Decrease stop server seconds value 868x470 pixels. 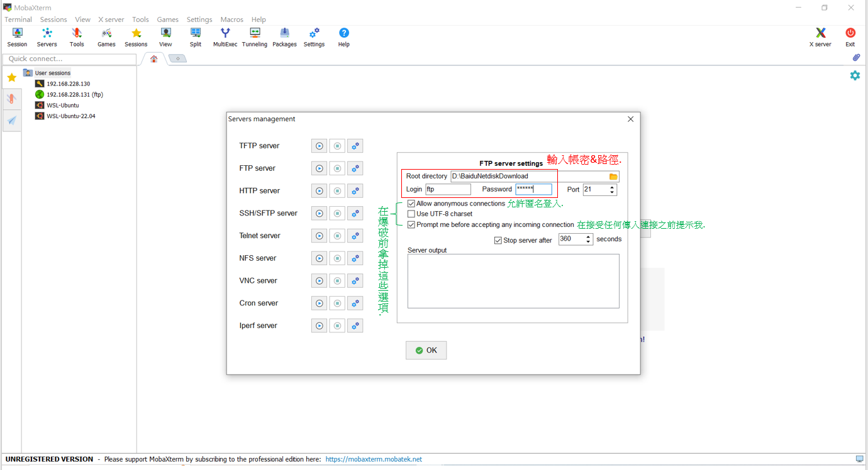pos(589,242)
